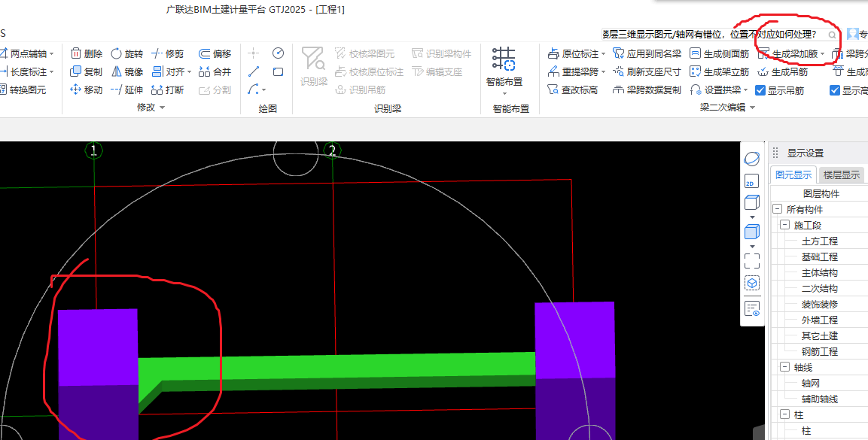Click the 复制 (copy) tool

tap(87, 71)
